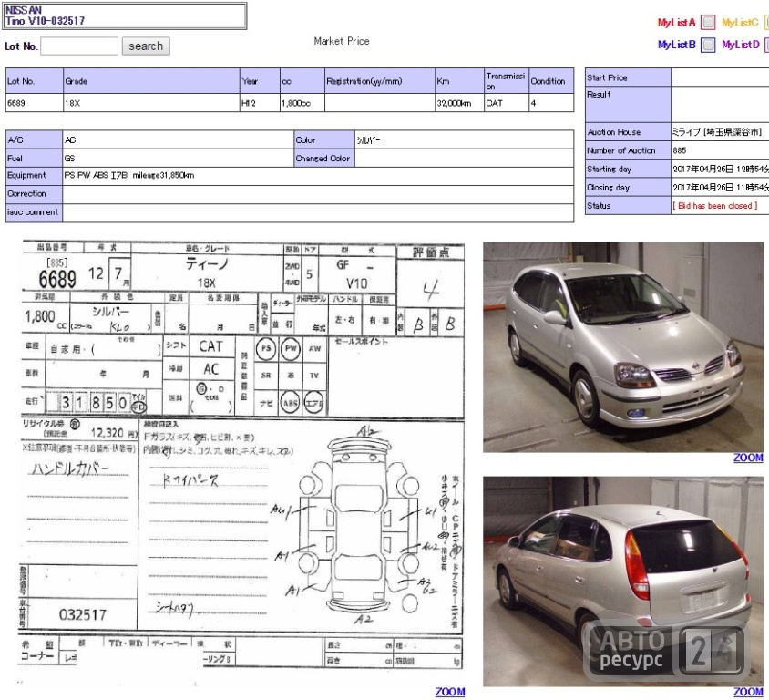Click Bid has been closed status
769x700 pixels.
pos(715,206)
